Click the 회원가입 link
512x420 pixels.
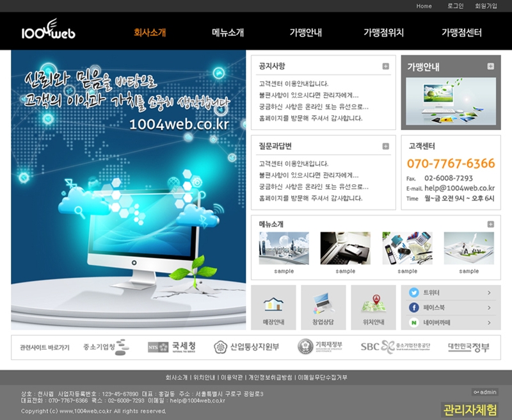(x=486, y=6)
